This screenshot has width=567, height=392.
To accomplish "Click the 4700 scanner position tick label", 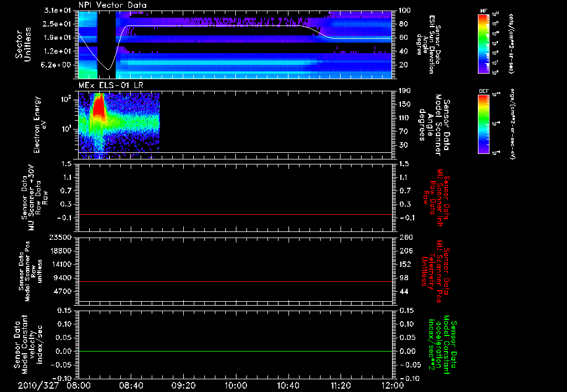I will point(63,291).
